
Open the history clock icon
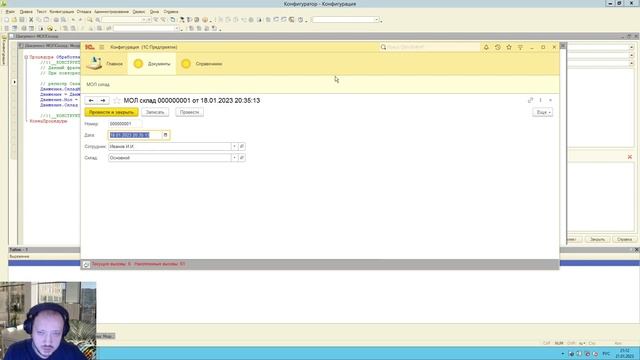[498, 47]
